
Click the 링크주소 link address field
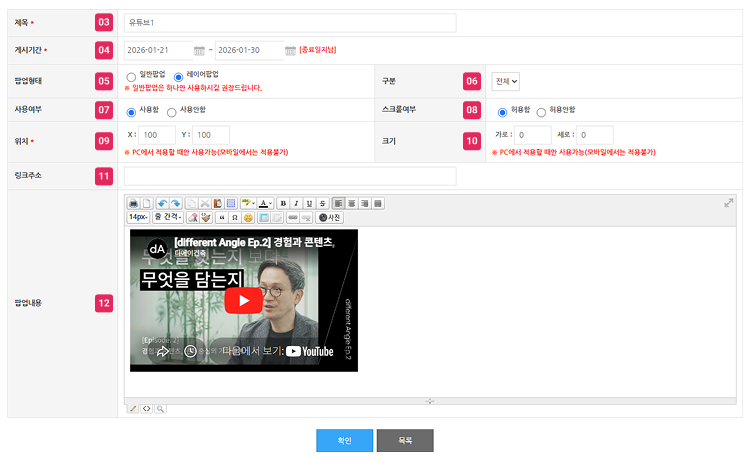(290, 176)
